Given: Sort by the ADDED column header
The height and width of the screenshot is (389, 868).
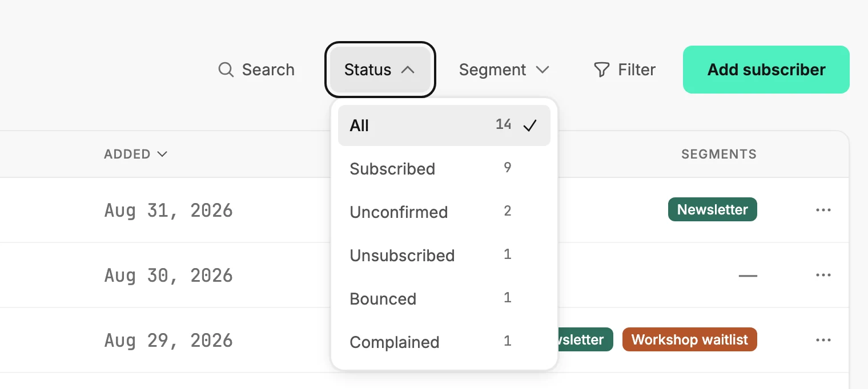Looking at the screenshot, I should pos(136,154).
